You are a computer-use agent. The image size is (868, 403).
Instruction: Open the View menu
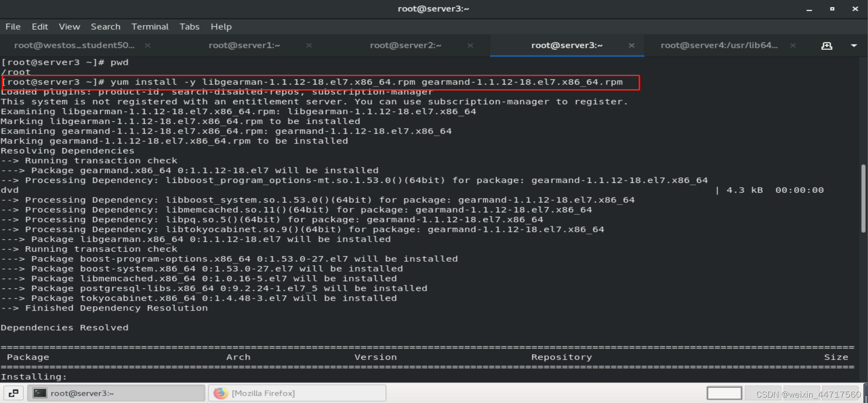coord(69,27)
